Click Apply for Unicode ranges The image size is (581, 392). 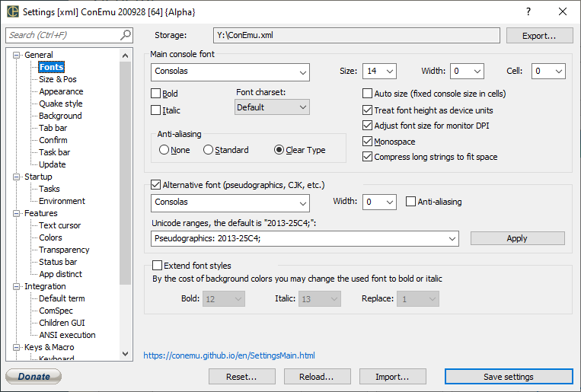[x=517, y=238]
